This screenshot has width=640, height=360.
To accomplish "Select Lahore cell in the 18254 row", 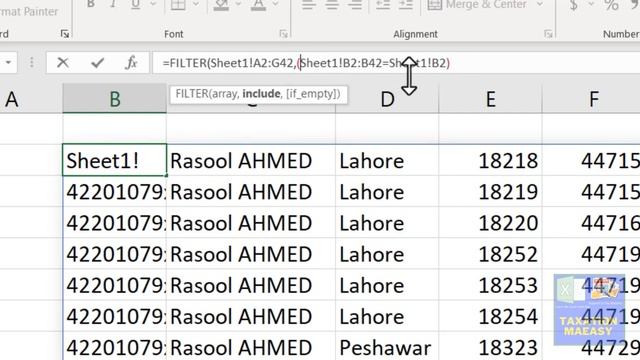I will (x=387, y=317).
